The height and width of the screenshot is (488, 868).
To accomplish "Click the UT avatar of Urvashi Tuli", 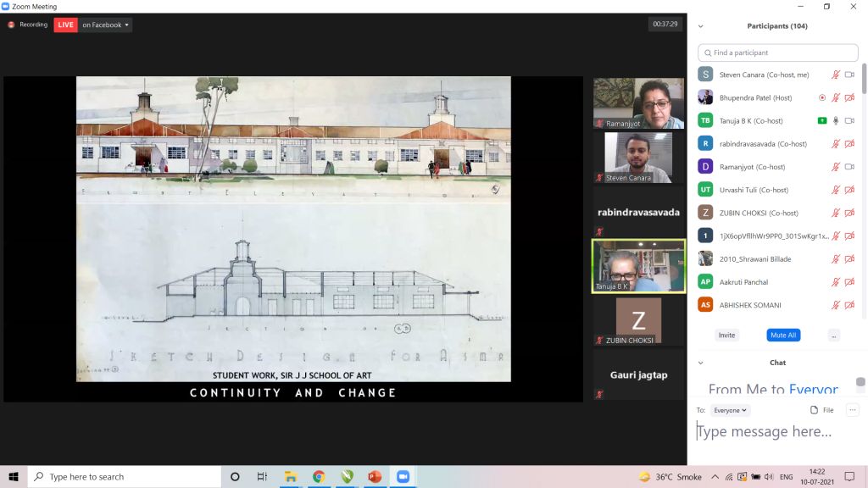I will 705,190.
